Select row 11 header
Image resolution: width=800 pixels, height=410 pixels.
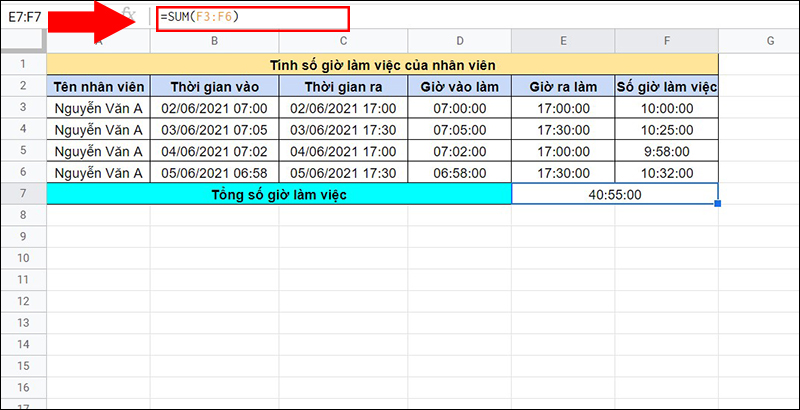click(x=23, y=280)
